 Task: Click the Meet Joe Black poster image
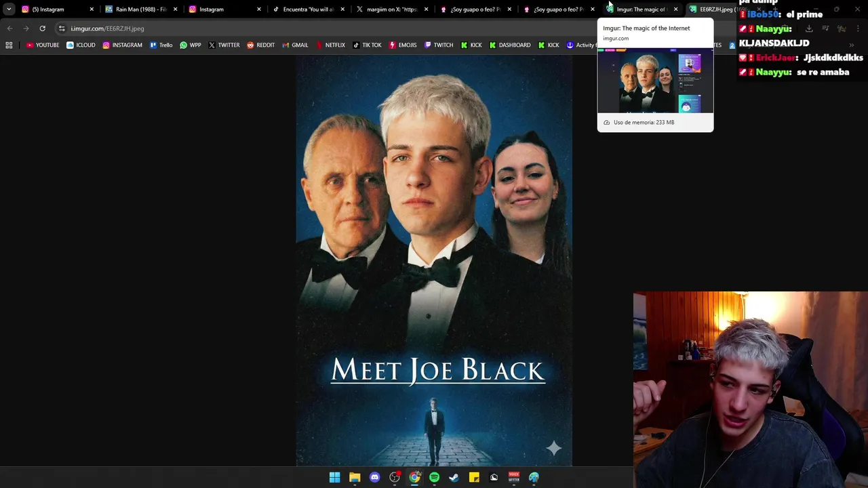tap(434, 261)
